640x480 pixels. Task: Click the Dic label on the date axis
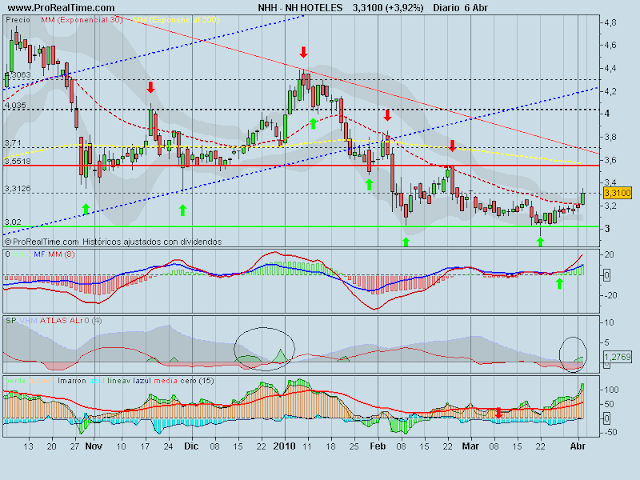point(191,446)
